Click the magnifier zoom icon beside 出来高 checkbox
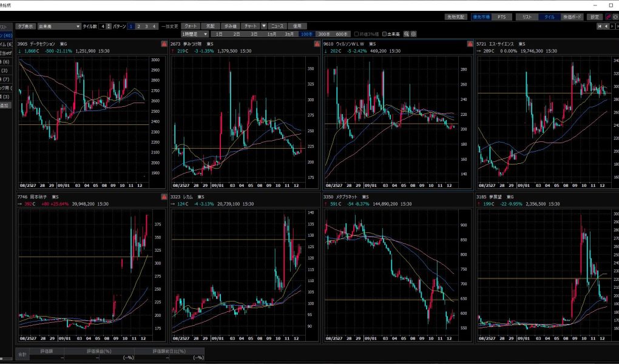This screenshot has width=619, height=364. pos(407,34)
